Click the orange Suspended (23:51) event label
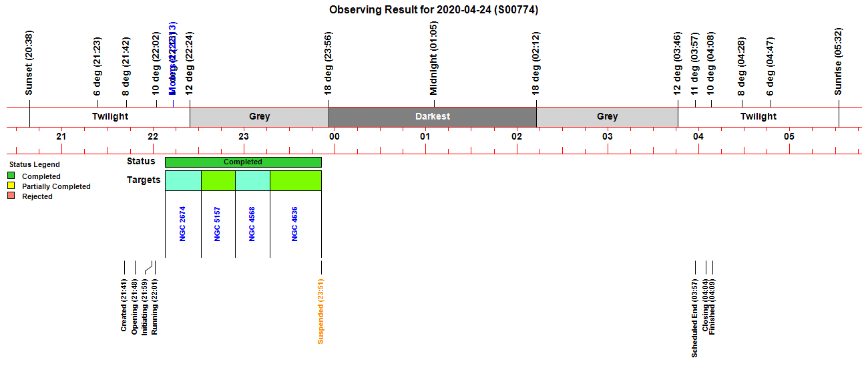Image resolution: width=868 pixels, height=374 pixels. pos(320,311)
